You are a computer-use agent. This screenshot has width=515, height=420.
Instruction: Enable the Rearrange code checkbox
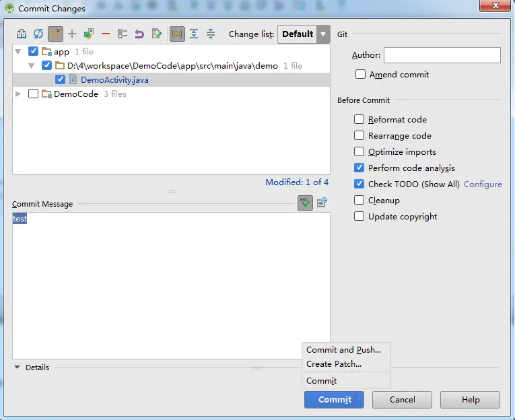pos(359,135)
